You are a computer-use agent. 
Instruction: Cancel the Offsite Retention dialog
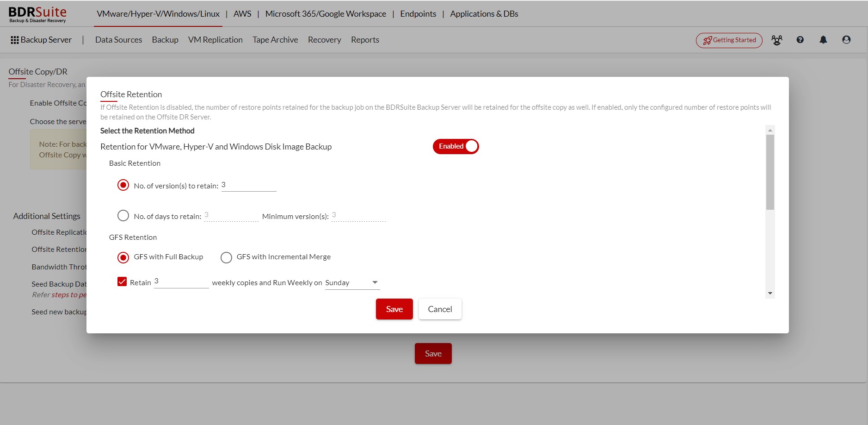[440, 309]
